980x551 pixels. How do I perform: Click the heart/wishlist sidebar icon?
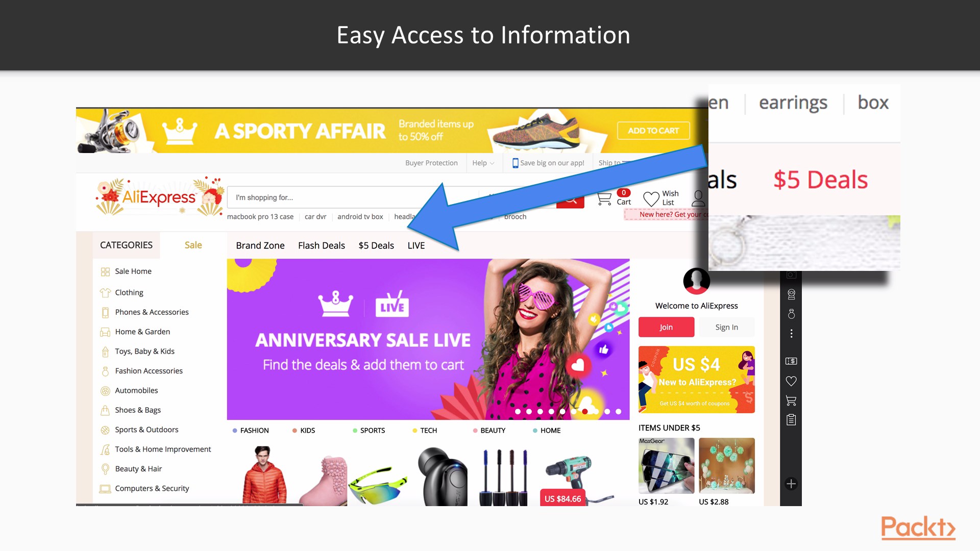792,380
